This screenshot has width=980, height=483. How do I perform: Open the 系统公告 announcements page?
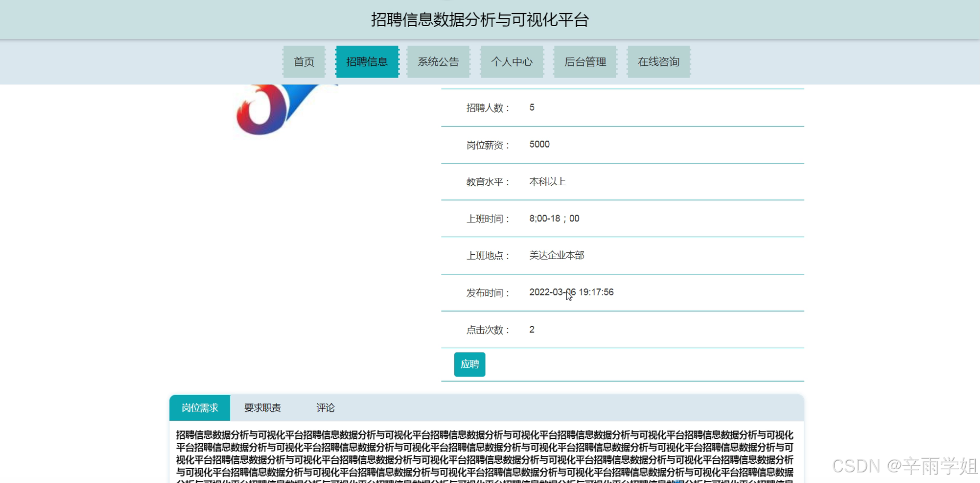coord(438,62)
